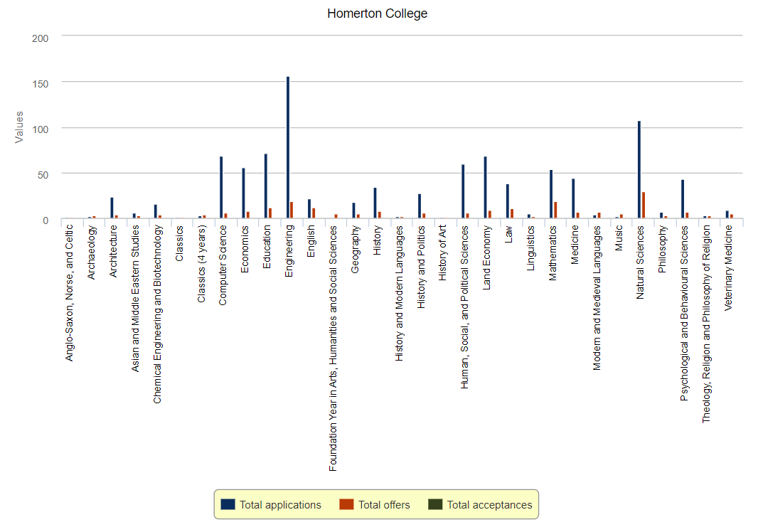Click the English axis label
The width and height of the screenshot is (758, 532).
pyautogui.click(x=311, y=241)
